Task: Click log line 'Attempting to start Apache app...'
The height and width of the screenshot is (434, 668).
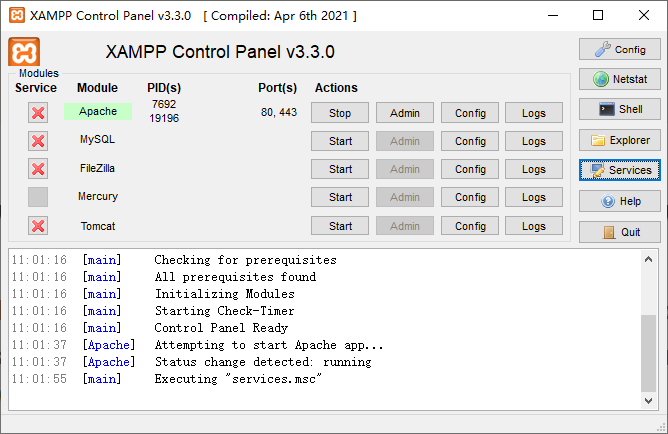Action: tap(269, 345)
